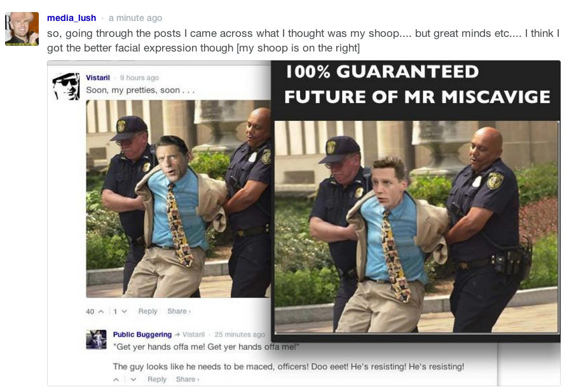This screenshot has height=392, width=581.
Task: Open Vistaril's sunglasses avatar
Action: click(66, 86)
